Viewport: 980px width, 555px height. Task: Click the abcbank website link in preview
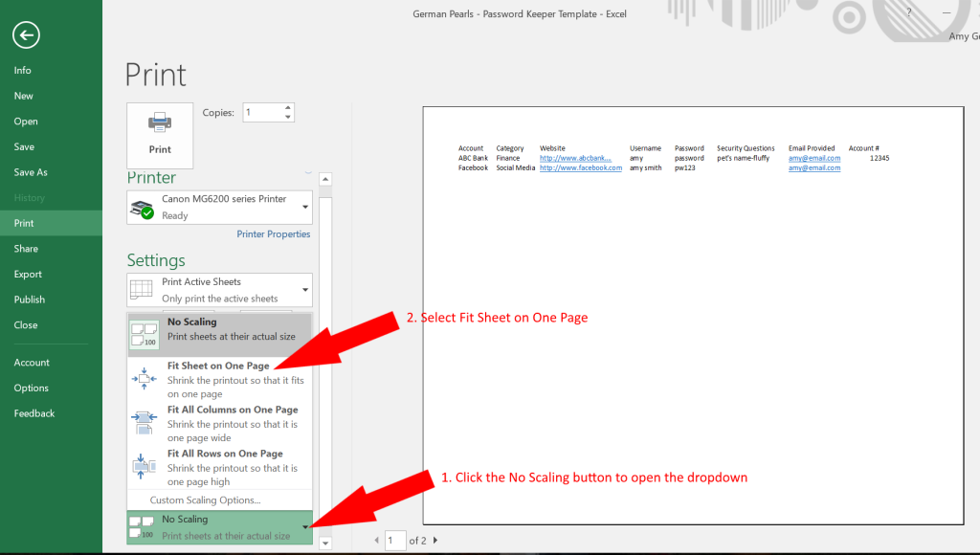[x=575, y=158]
